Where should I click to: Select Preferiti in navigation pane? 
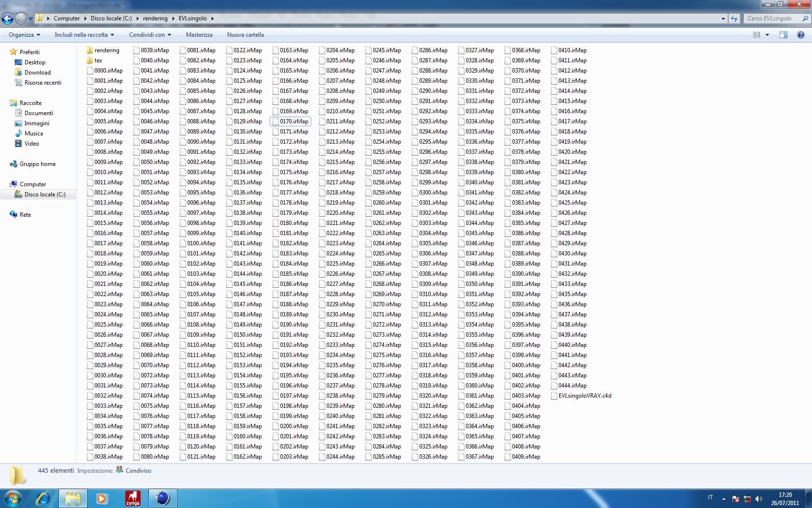29,52
